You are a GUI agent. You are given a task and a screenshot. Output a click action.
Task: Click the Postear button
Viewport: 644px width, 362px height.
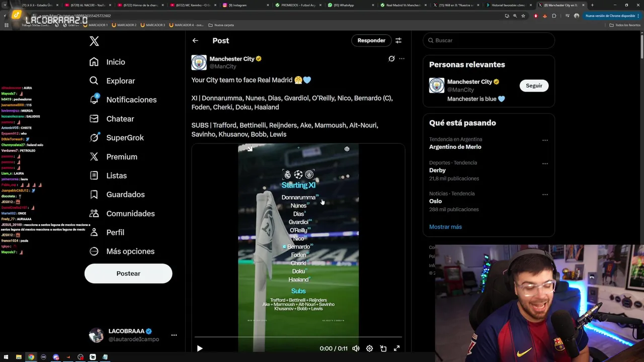128,274
